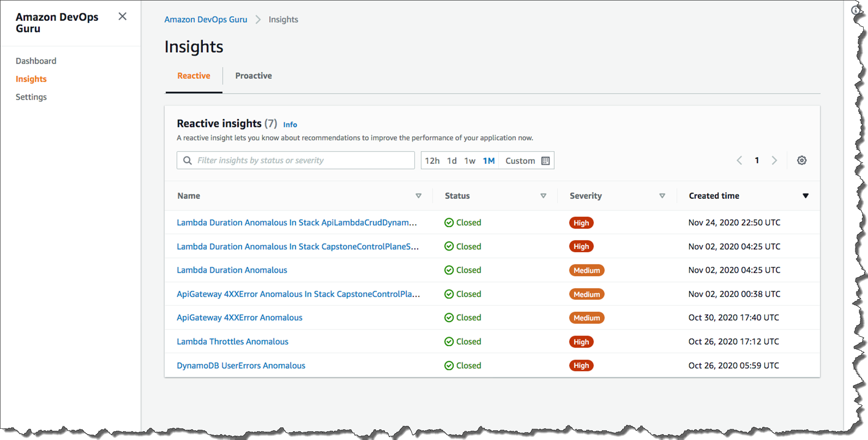Open ApiGateway 4XXError Anomalous In Stack insight
Viewport: 868px width, 440px height.
[x=298, y=294]
